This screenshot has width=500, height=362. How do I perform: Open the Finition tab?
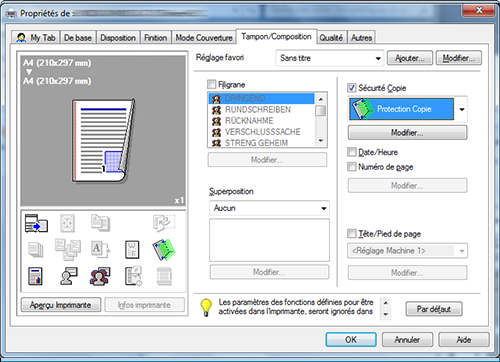pos(156,38)
